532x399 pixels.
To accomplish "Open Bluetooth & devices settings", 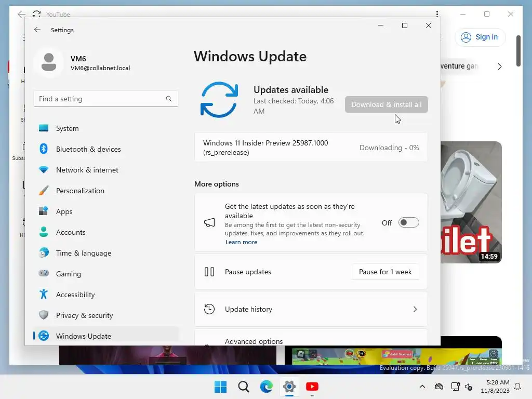I will pyautogui.click(x=106, y=149).
